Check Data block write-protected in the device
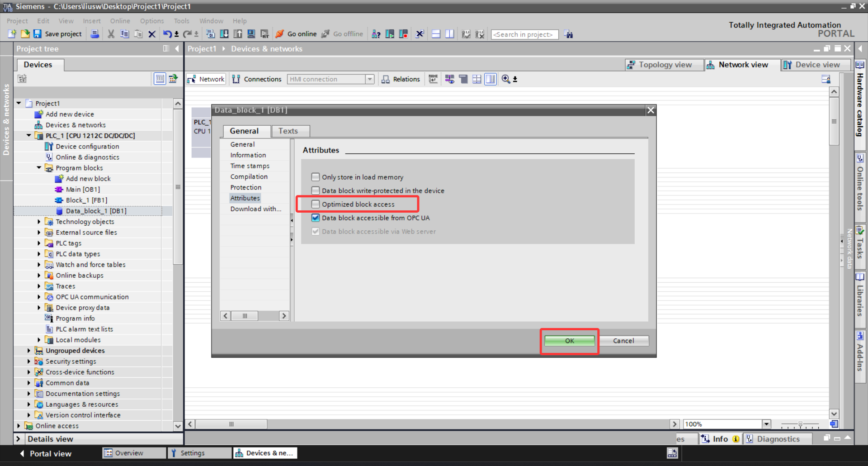The width and height of the screenshot is (868, 466). pyautogui.click(x=316, y=190)
